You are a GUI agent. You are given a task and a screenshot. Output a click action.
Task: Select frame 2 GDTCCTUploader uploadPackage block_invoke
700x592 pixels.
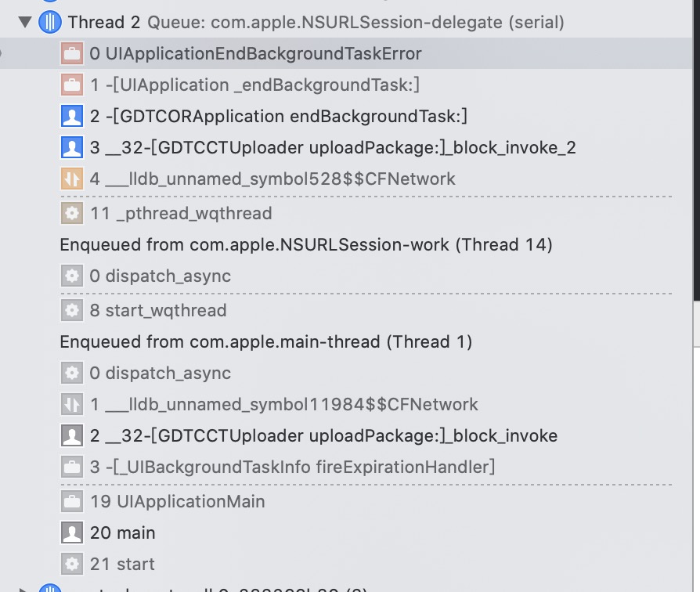pyautogui.click(x=346, y=435)
